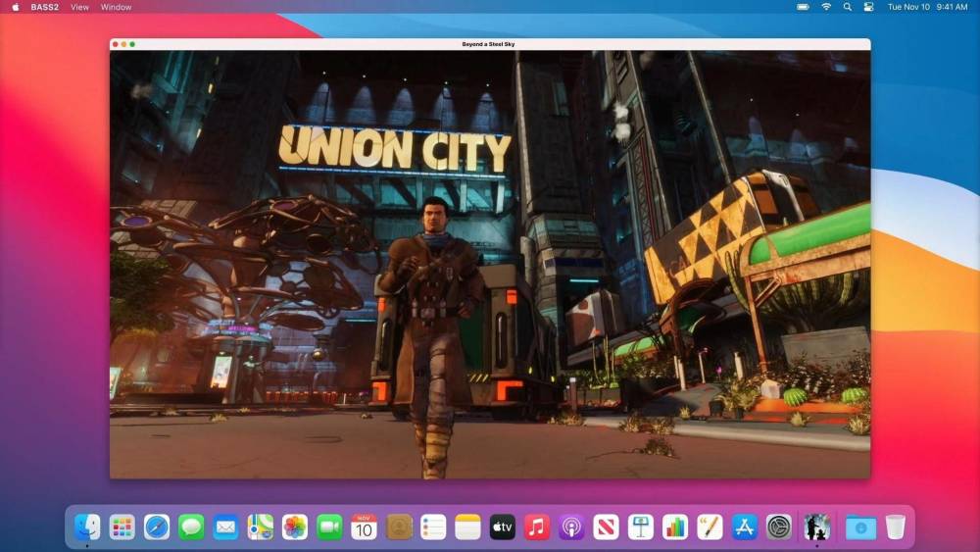
Task: Click the Union City sign in game
Action: click(x=394, y=149)
